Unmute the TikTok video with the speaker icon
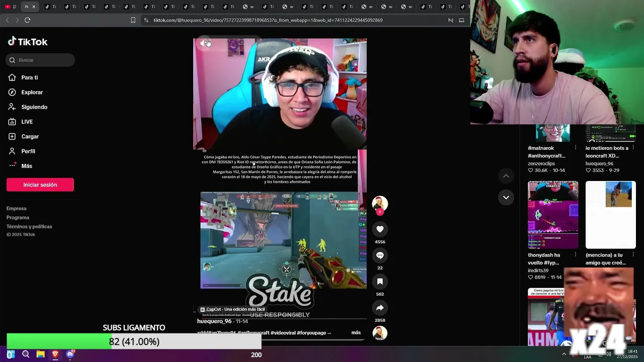The height and width of the screenshot is (362, 644). tap(203, 43)
